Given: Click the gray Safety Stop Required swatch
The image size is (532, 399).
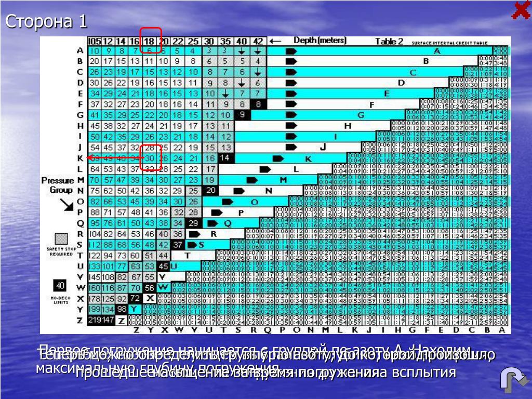Looking at the screenshot, I should tap(61, 239).
